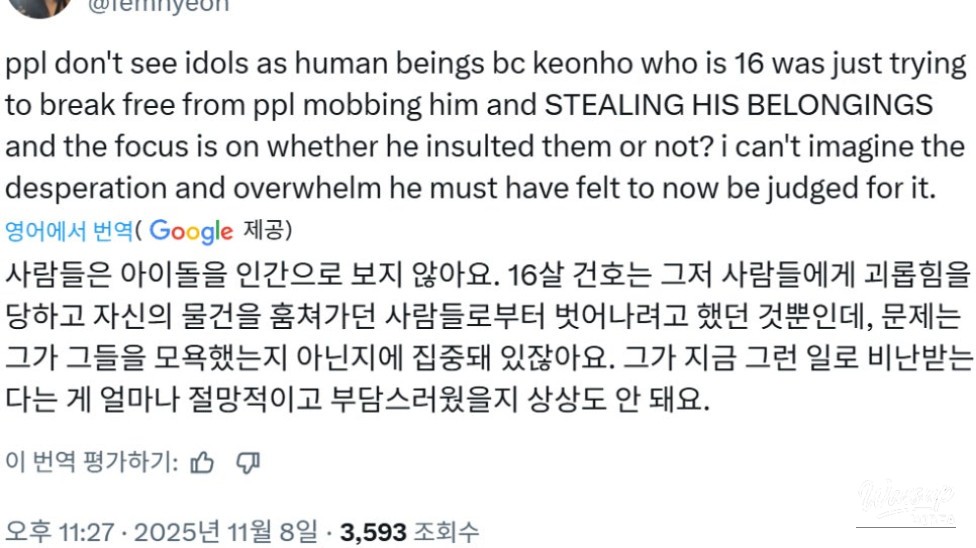Image resolution: width=976 pixels, height=548 pixels.
Task: Click the thumbs up translation rating icon
Action: tap(203, 461)
